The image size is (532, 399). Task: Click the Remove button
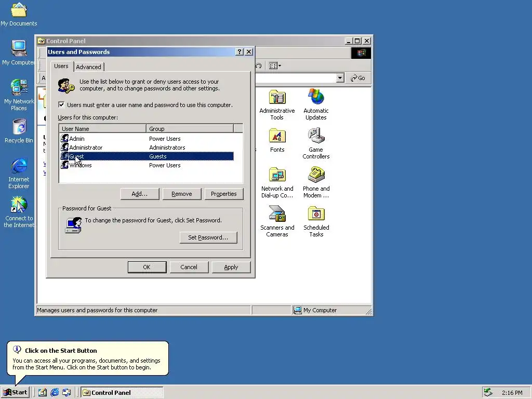pos(181,194)
